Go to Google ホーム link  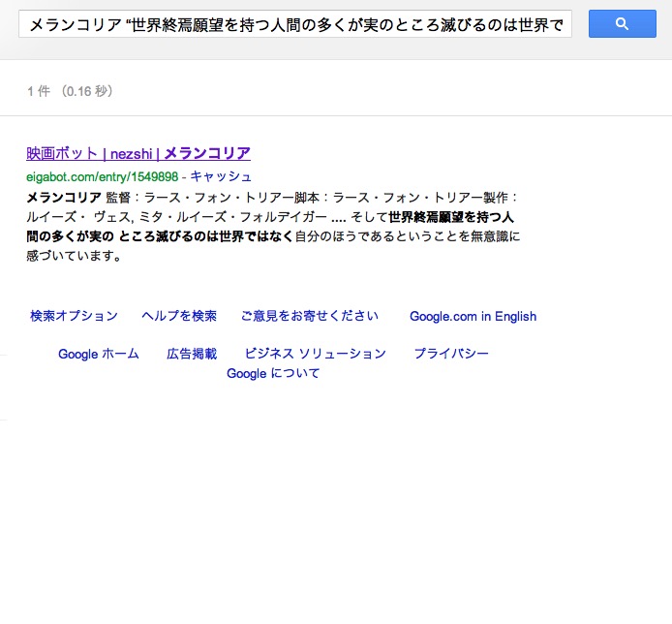click(99, 354)
